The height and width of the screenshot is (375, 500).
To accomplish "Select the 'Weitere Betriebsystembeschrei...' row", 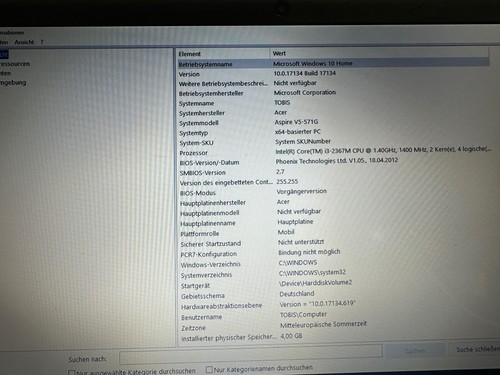I will click(333, 83).
